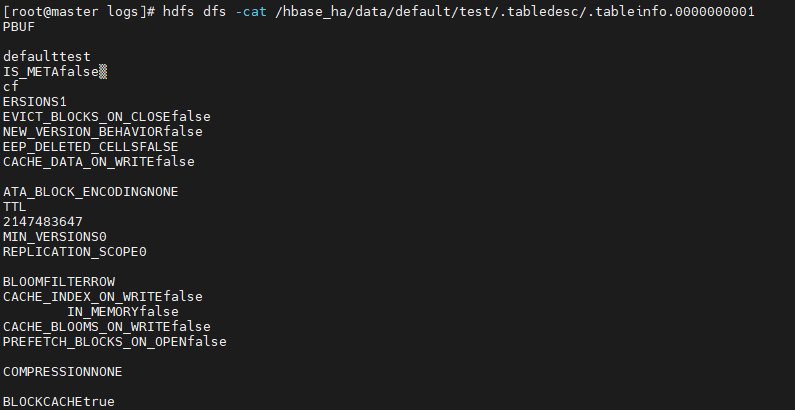The image size is (795, 410).
Task: Click the -cat option in the command
Action: (x=250, y=12)
